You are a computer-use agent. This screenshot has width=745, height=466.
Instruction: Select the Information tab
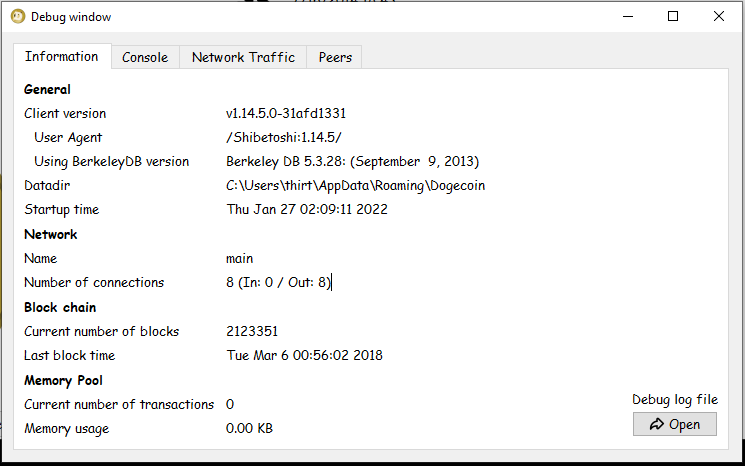(62, 57)
